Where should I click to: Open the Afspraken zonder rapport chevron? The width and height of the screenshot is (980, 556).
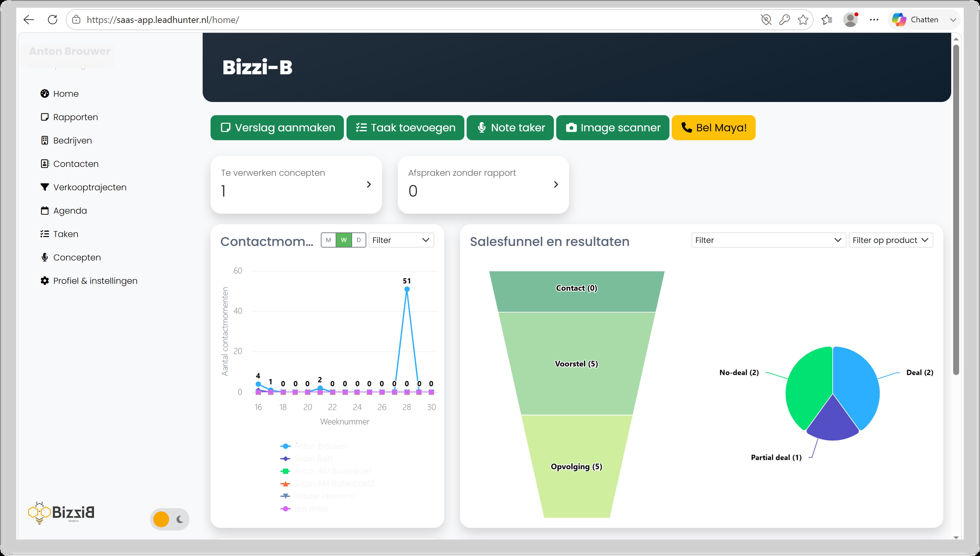[556, 184]
